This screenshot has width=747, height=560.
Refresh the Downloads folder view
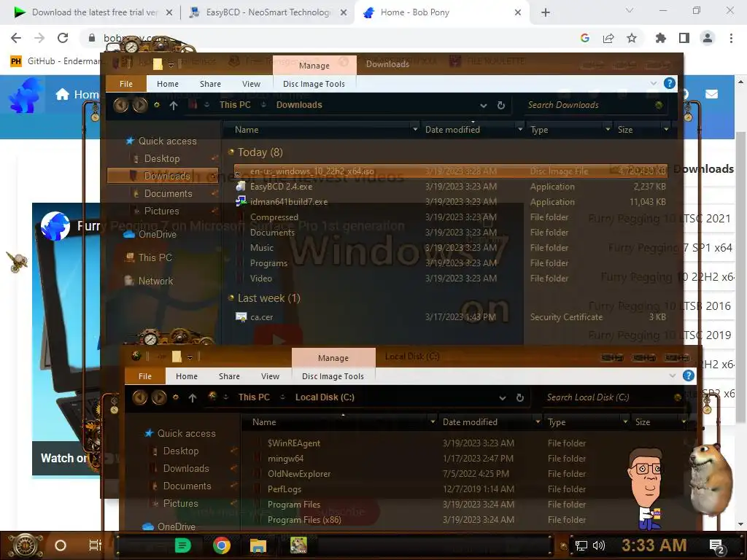pyautogui.click(x=500, y=105)
